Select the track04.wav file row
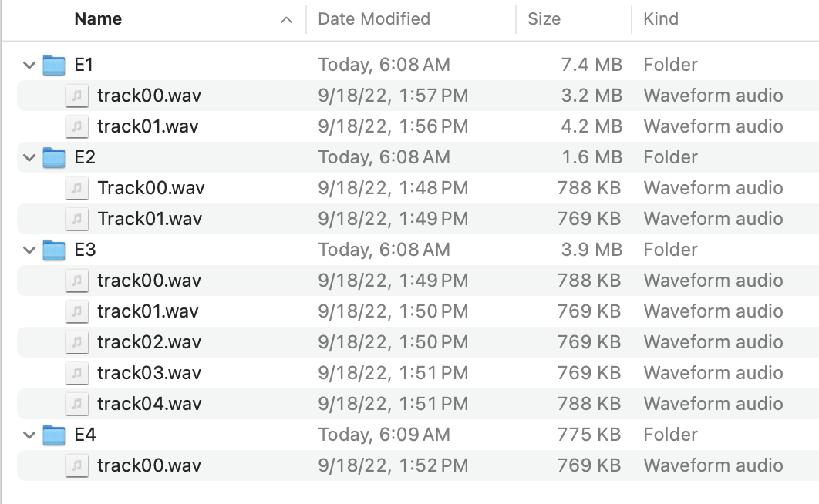Image resolution: width=819 pixels, height=504 pixels. pos(149,404)
